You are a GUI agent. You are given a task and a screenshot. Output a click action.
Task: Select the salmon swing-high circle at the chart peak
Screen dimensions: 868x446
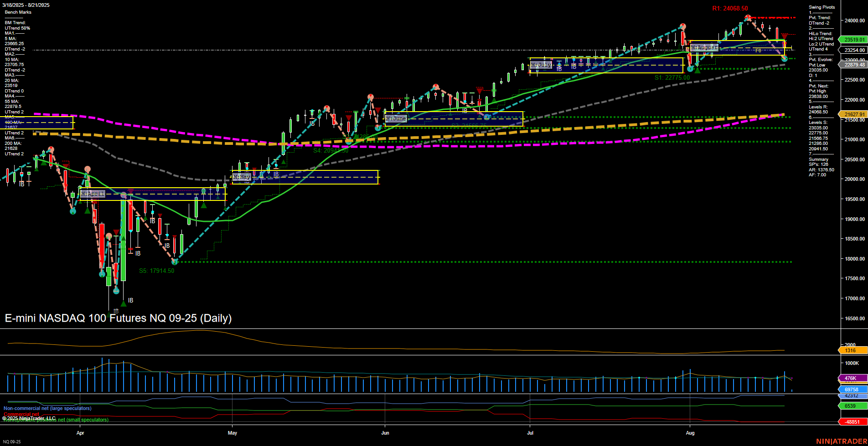click(x=748, y=17)
